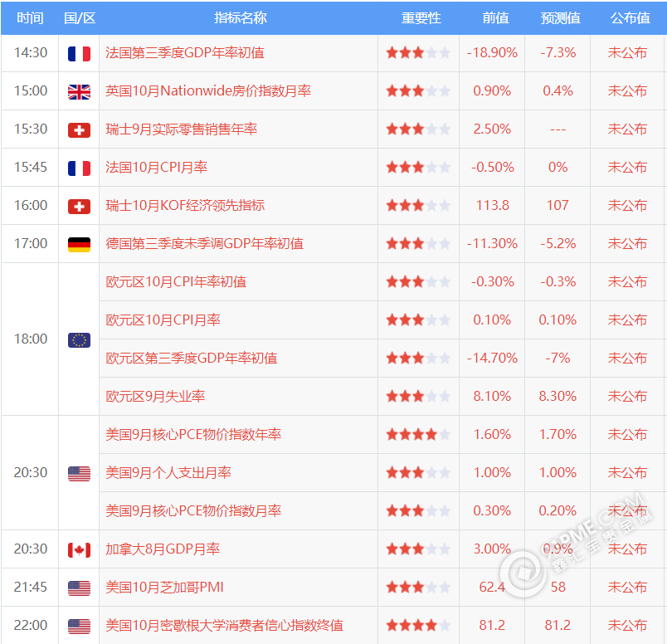
Task: Click the 指标名称 column header
Action: [x=241, y=17]
